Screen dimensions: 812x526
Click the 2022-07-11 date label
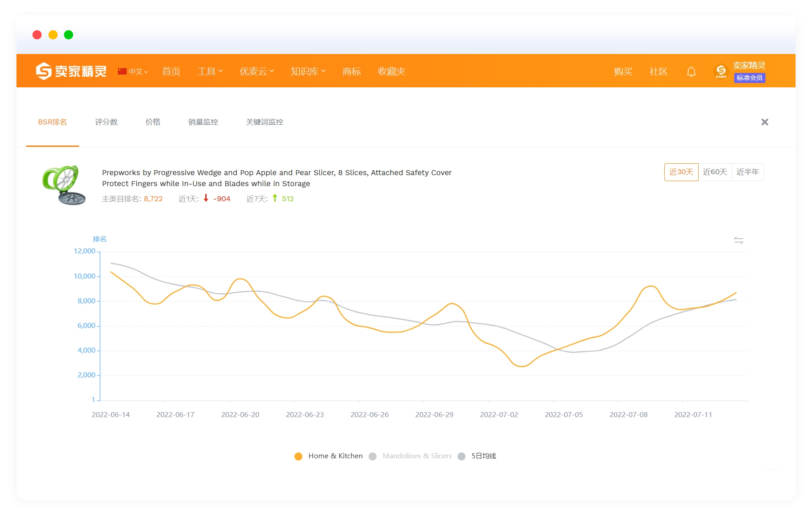tap(693, 415)
